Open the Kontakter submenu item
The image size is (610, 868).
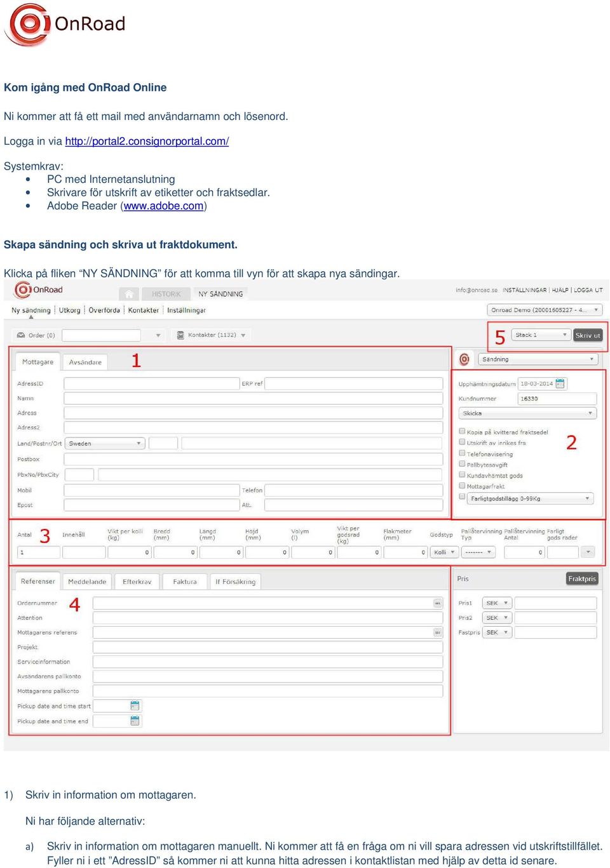pos(144,310)
